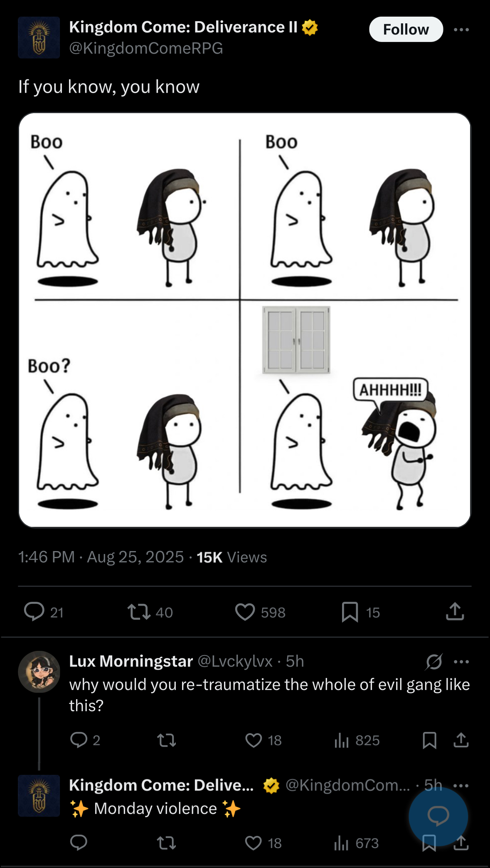This screenshot has width=490, height=868.
Task: Tap the floating blue compose reply button
Action: (x=438, y=816)
